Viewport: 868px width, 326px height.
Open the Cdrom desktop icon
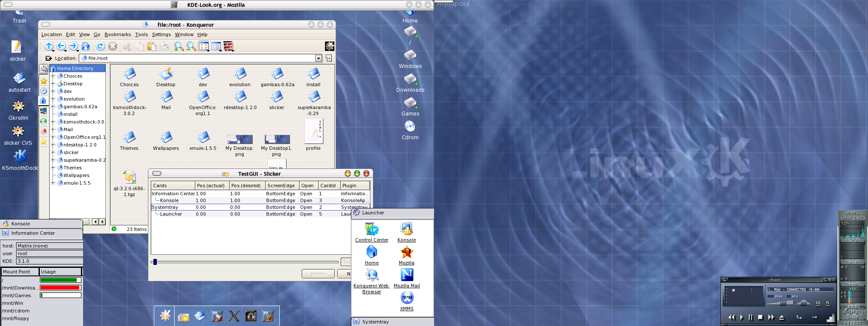pyautogui.click(x=410, y=129)
